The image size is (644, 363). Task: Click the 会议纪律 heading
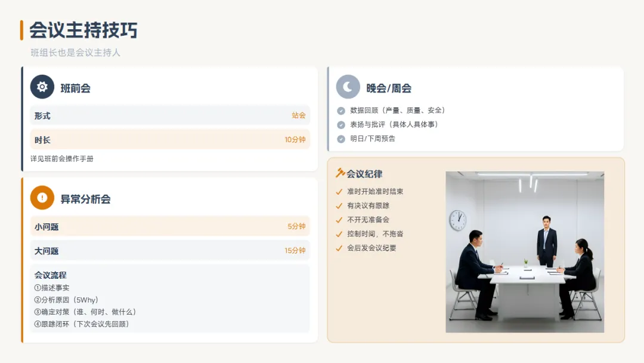[364, 174]
